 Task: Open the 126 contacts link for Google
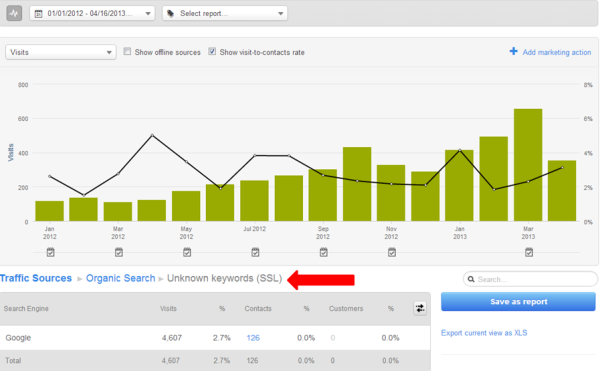[253, 338]
